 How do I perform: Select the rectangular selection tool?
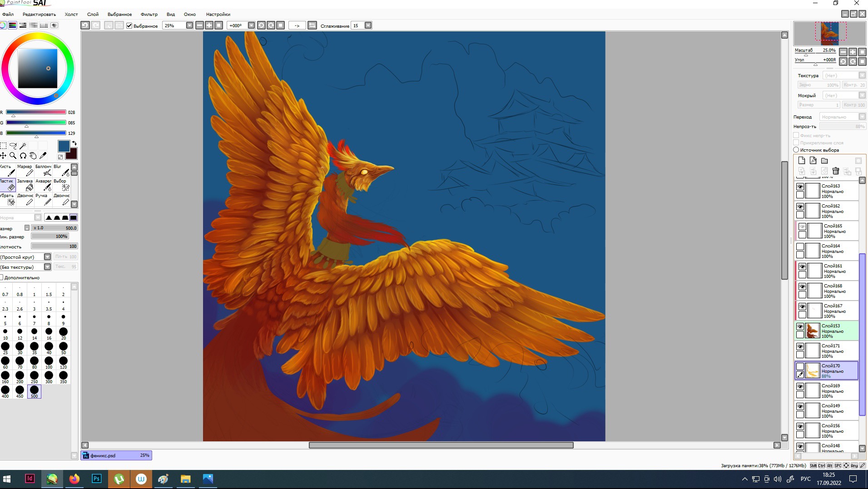[x=3, y=146]
